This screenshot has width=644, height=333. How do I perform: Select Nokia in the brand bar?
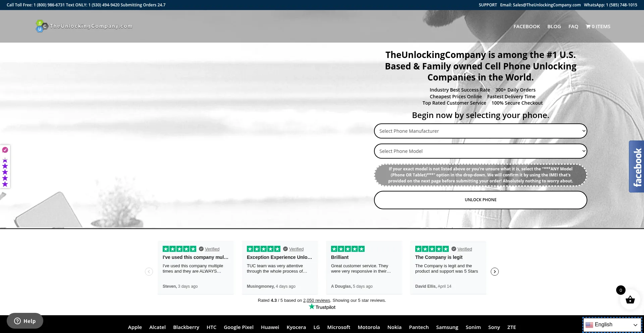coord(394,327)
